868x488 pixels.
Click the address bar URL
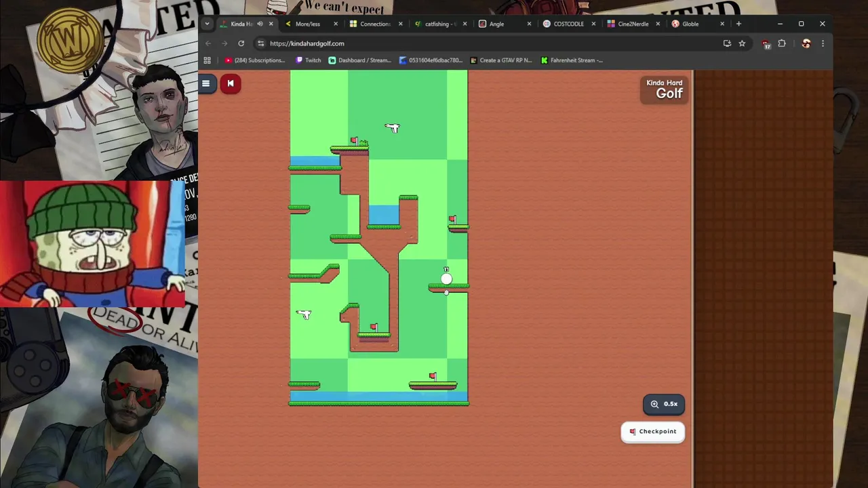307,43
